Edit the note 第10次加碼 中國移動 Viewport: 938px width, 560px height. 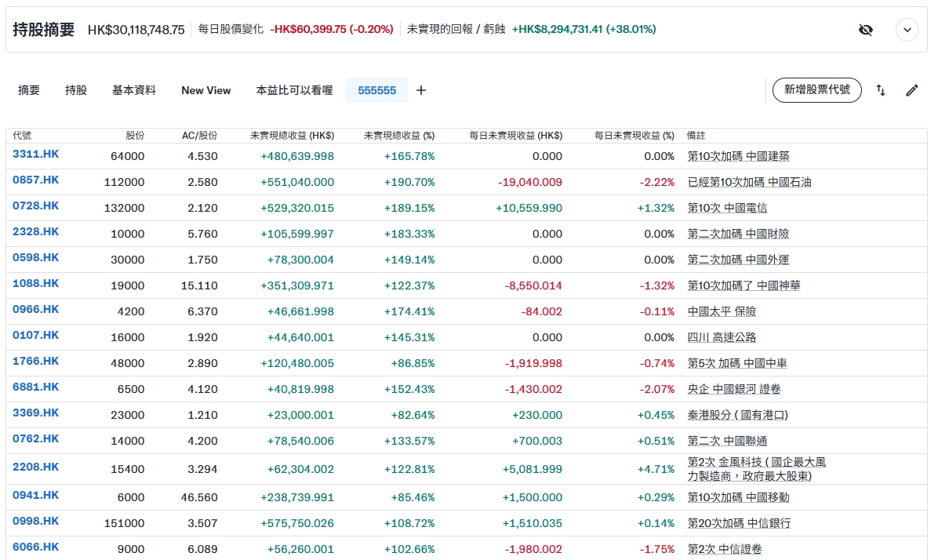pyautogui.click(x=738, y=497)
